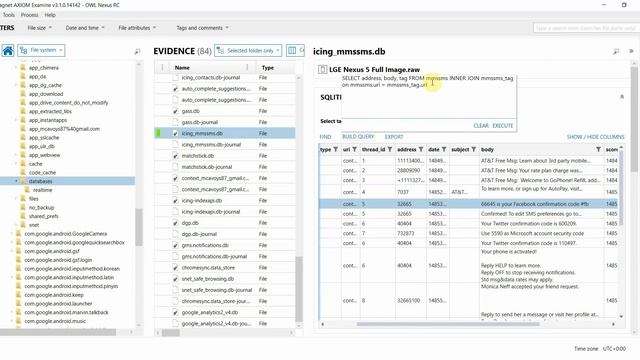Open the realtime subfolder icon
Image resolution: width=640 pixels, height=360 pixels.
(x=27, y=190)
